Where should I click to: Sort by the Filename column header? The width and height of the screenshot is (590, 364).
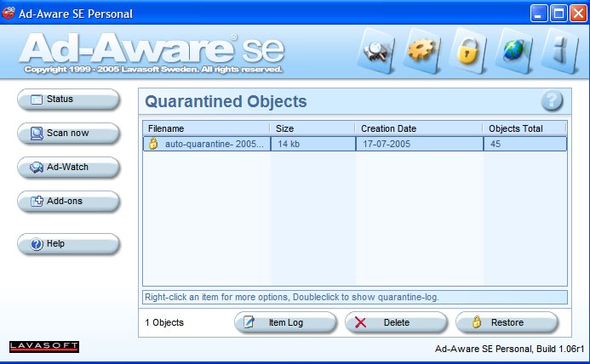tap(207, 128)
